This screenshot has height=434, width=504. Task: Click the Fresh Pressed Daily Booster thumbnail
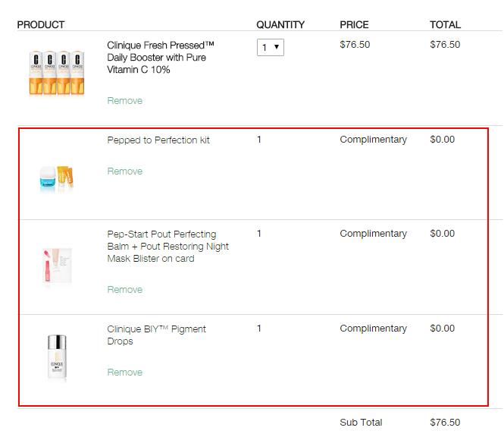click(57, 73)
